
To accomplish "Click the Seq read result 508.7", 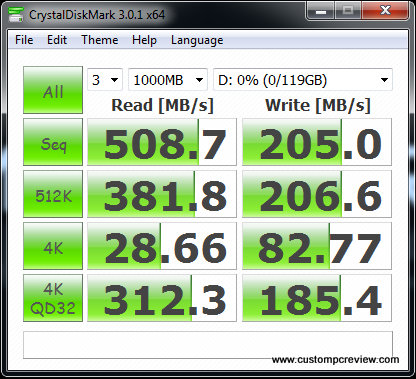I will point(162,142).
